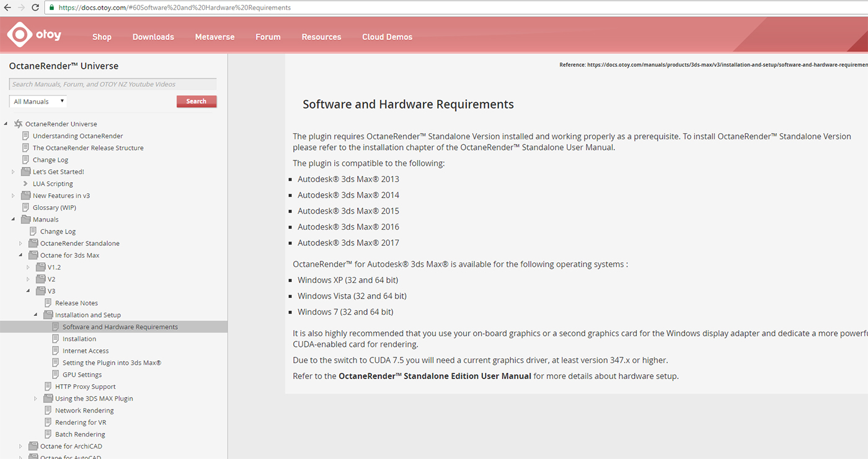Click the Network Rendering page icon
The image size is (868, 459).
48,411
